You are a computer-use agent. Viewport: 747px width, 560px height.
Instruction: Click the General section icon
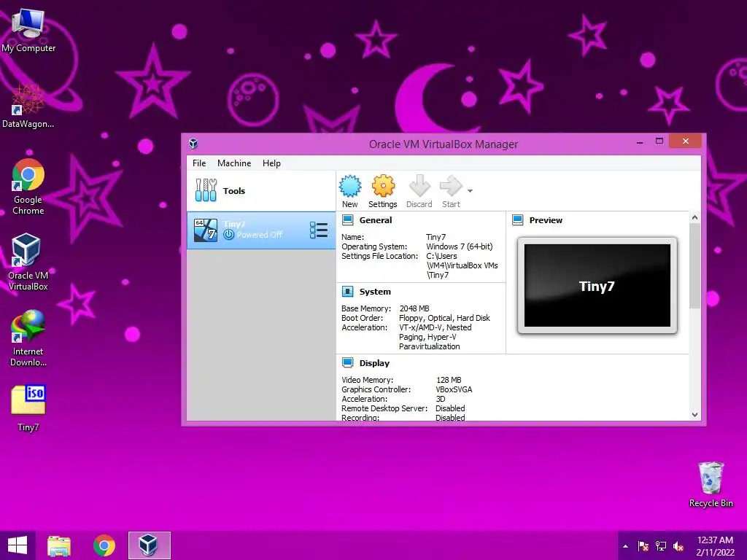(348, 220)
